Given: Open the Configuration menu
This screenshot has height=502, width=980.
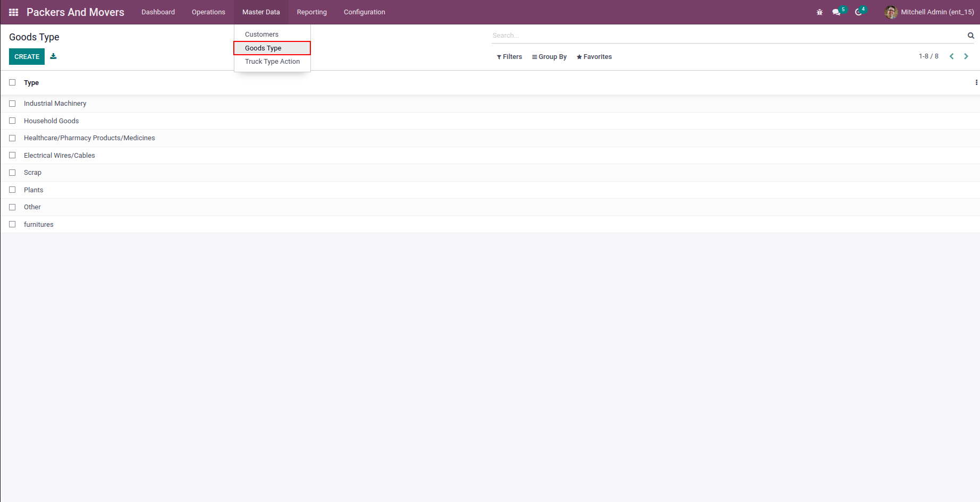Looking at the screenshot, I should point(365,12).
